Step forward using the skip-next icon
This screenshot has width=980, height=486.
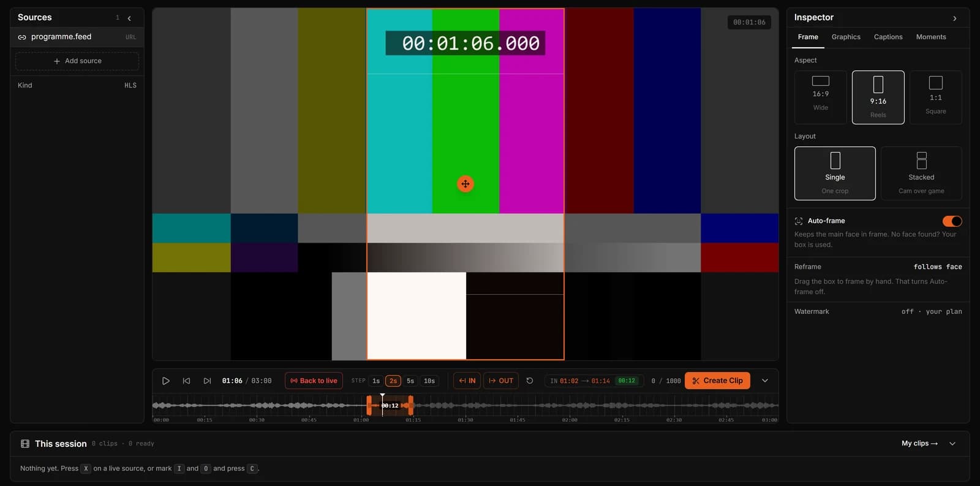coord(207,381)
